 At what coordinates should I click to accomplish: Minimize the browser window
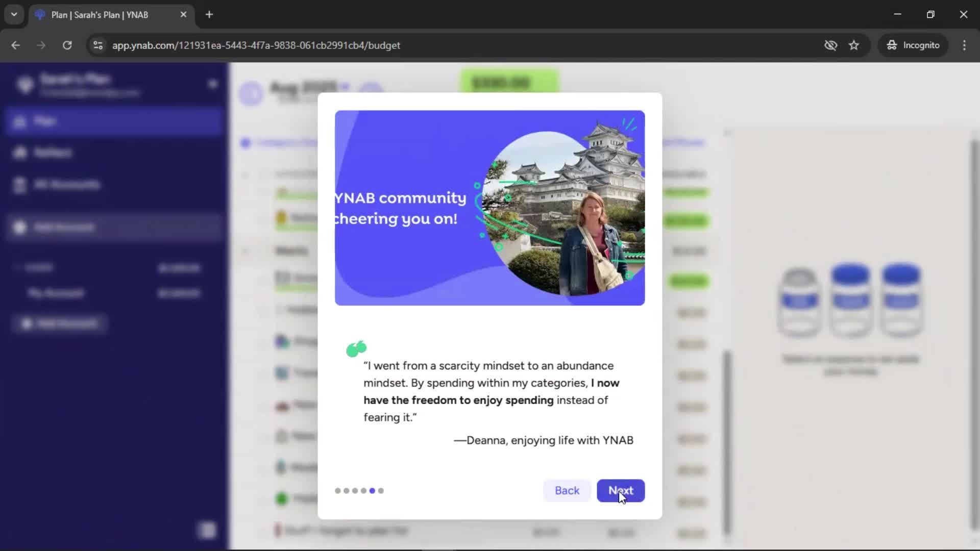coord(898,14)
